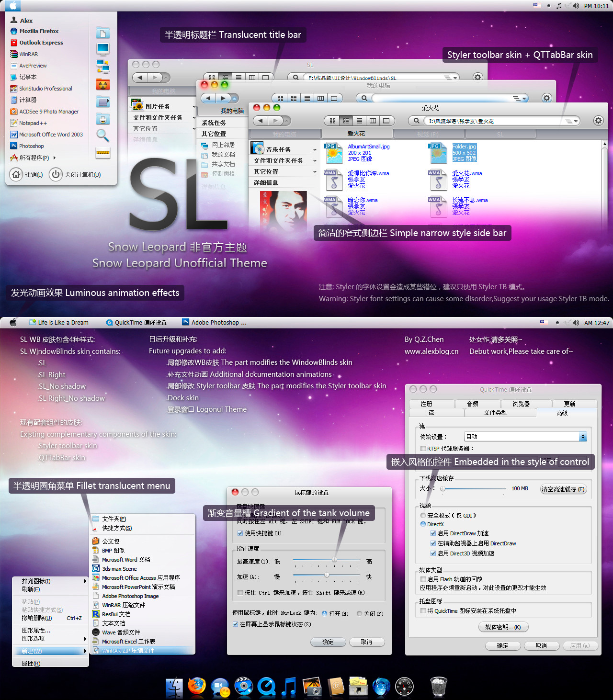Confirm mouse keys dialog with 确定
Viewport: 613px width, 700px height.
click(328, 642)
